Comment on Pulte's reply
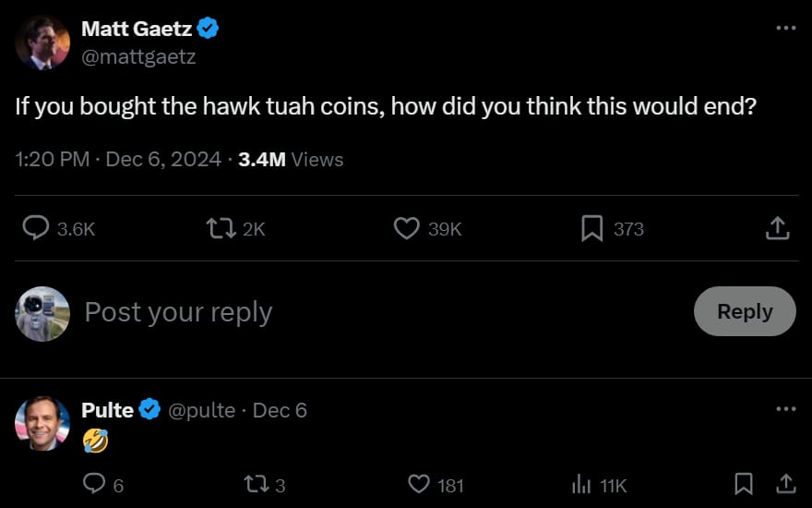 94,484
